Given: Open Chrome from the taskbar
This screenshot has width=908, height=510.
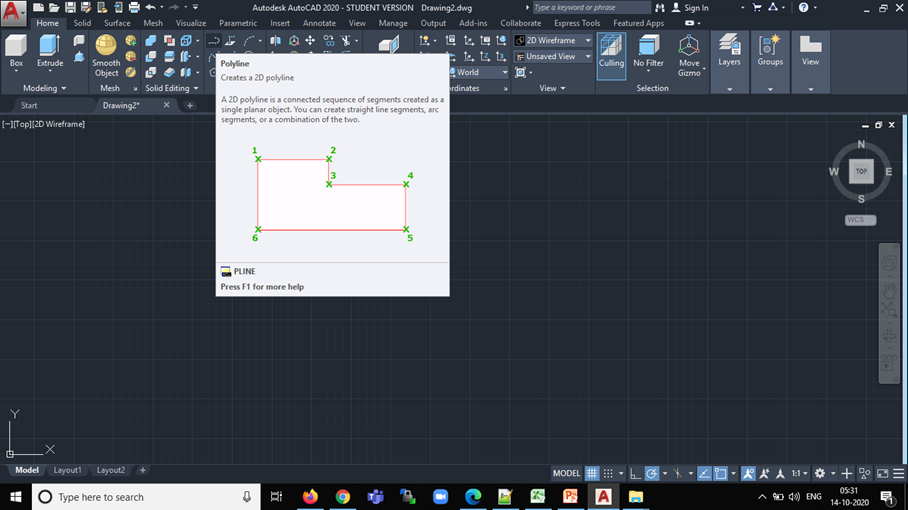Looking at the screenshot, I should (x=343, y=497).
